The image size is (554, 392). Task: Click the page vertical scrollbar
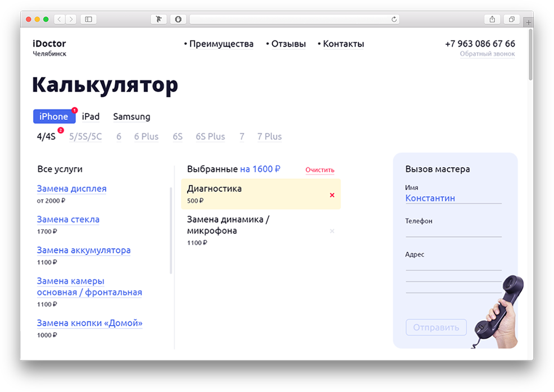(x=530, y=54)
